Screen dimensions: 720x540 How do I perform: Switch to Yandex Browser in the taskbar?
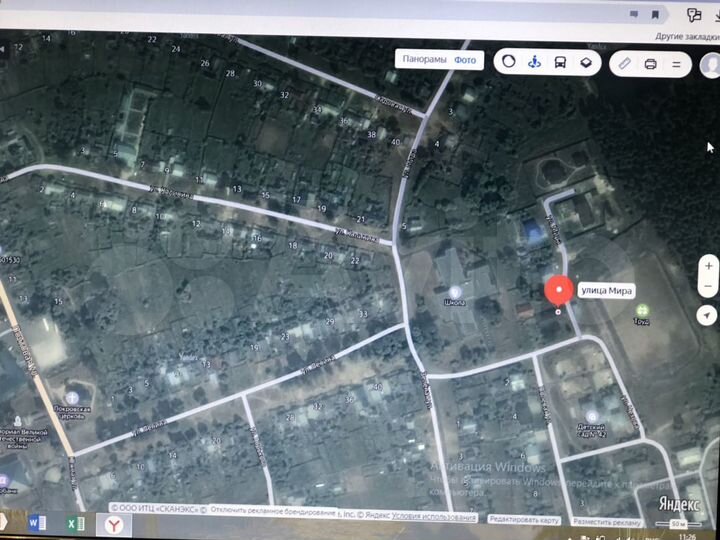coord(113,525)
